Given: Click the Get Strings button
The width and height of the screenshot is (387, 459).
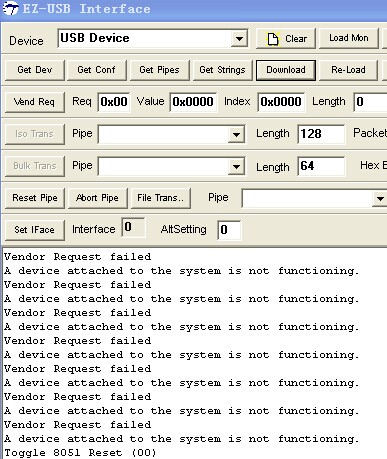Looking at the screenshot, I should coord(222,70).
